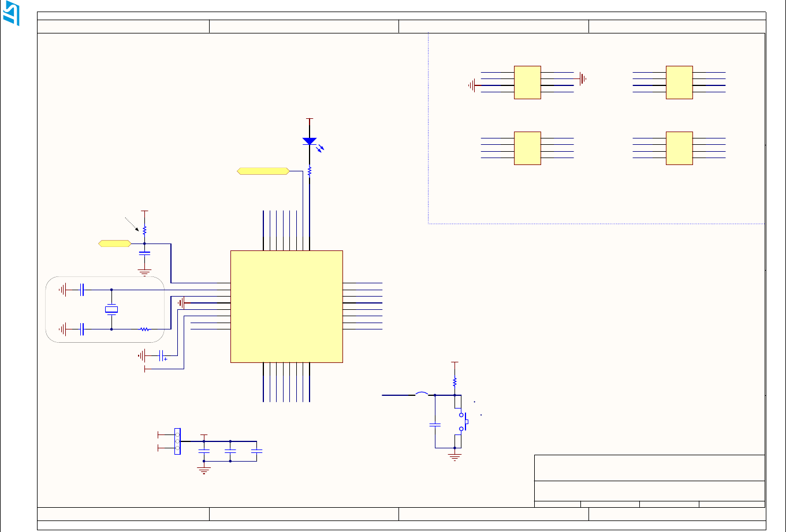Select the top-left small IC block
The height and width of the screenshot is (532, 786).
[x=527, y=83]
